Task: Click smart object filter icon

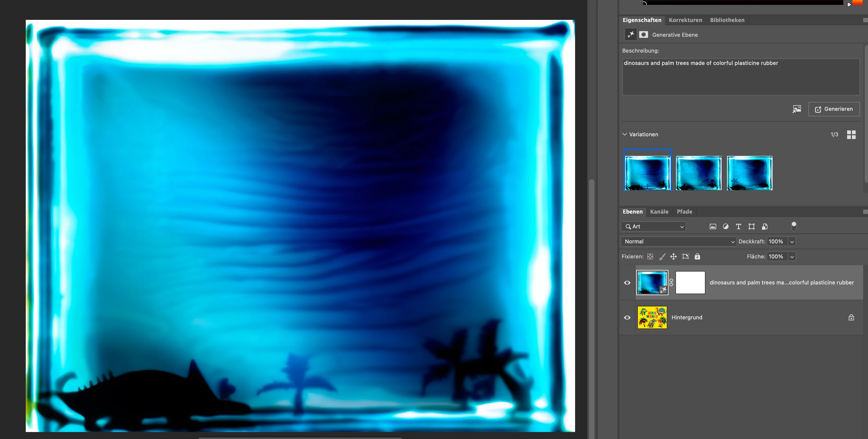Action: [x=764, y=226]
